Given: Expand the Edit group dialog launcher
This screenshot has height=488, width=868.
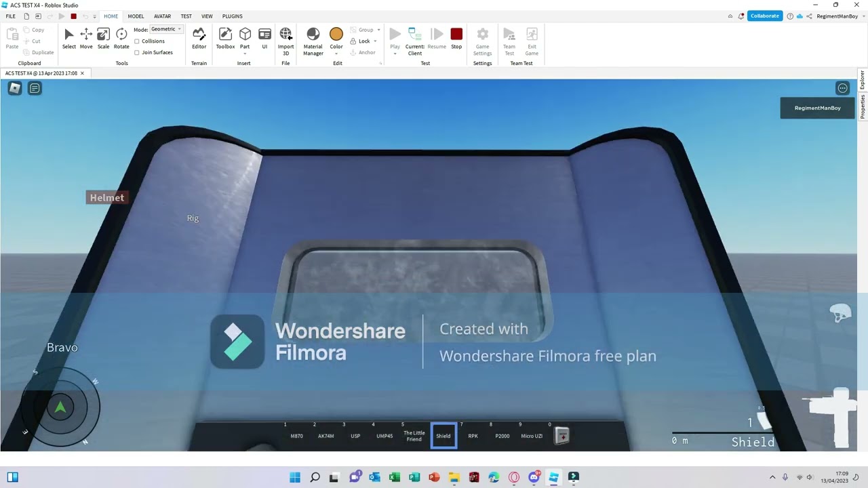Looking at the screenshot, I should pyautogui.click(x=380, y=63).
